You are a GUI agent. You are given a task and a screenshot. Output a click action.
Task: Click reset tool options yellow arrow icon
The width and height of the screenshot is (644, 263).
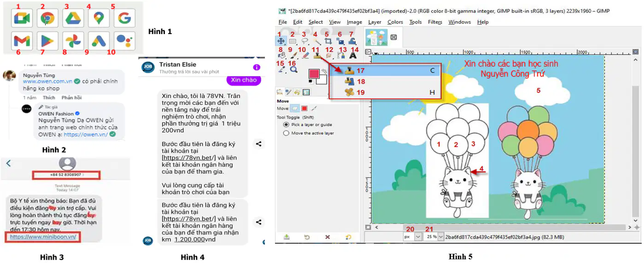pos(349,237)
